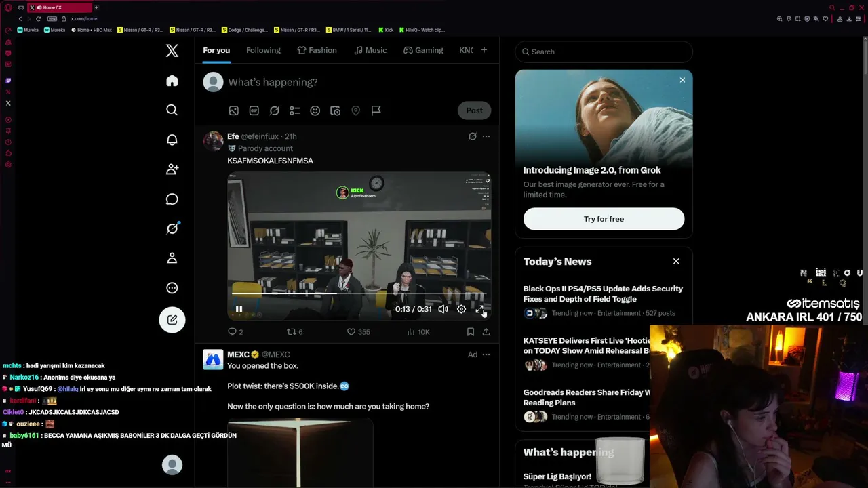Click the X search box
868x488 pixels.
(x=604, y=52)
